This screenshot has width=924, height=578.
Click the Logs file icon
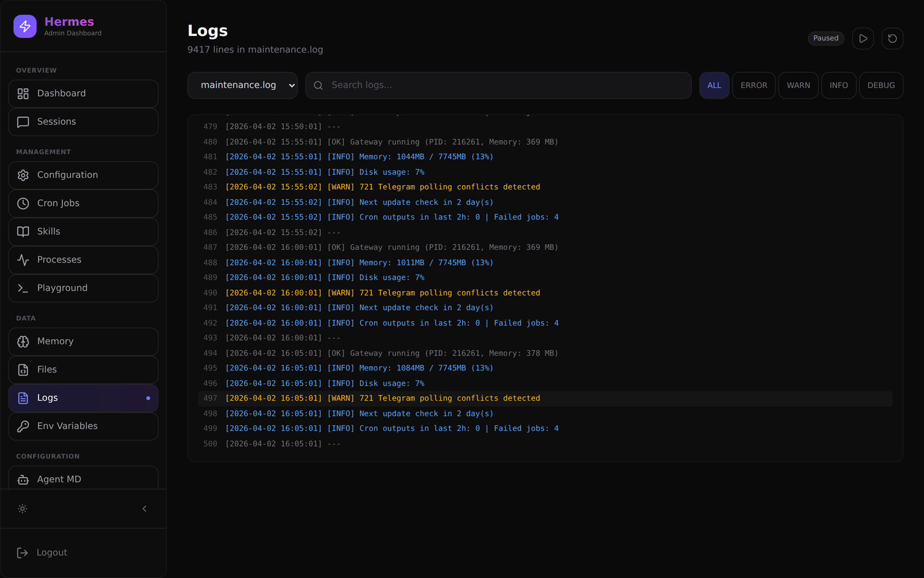coord(23,398)
